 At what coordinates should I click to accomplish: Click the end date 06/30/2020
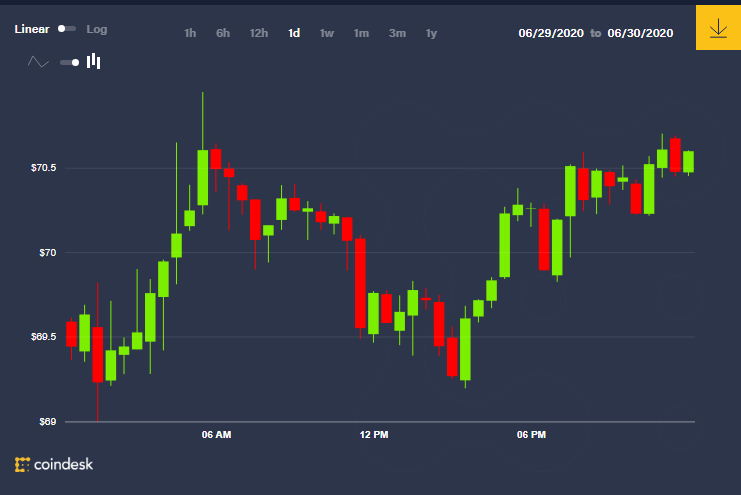click(x=640, y=33)
